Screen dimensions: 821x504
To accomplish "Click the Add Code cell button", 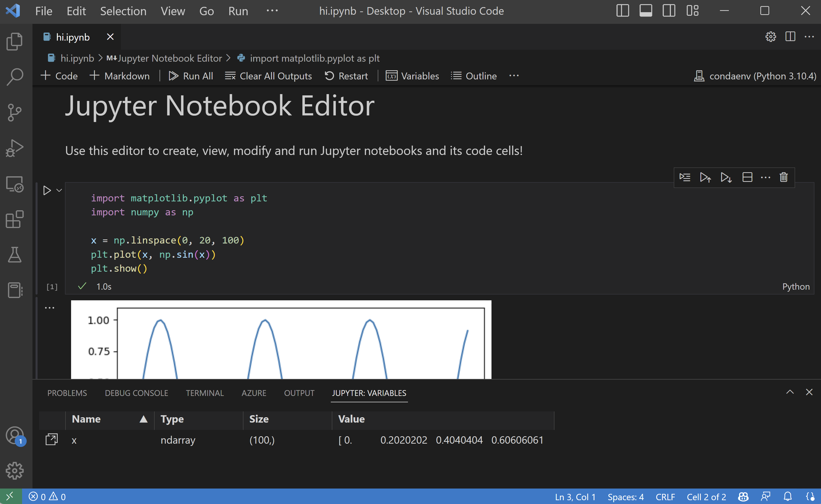I will coord(58,76).
